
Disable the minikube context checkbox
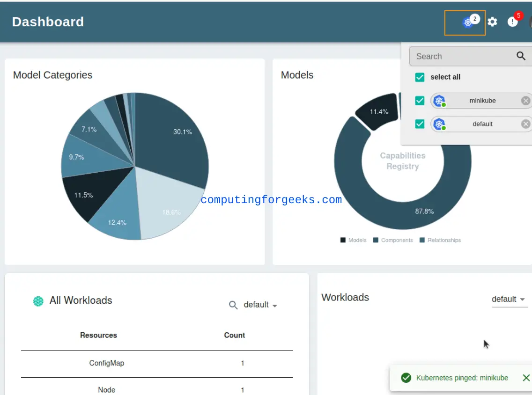[x=420, y=100]
